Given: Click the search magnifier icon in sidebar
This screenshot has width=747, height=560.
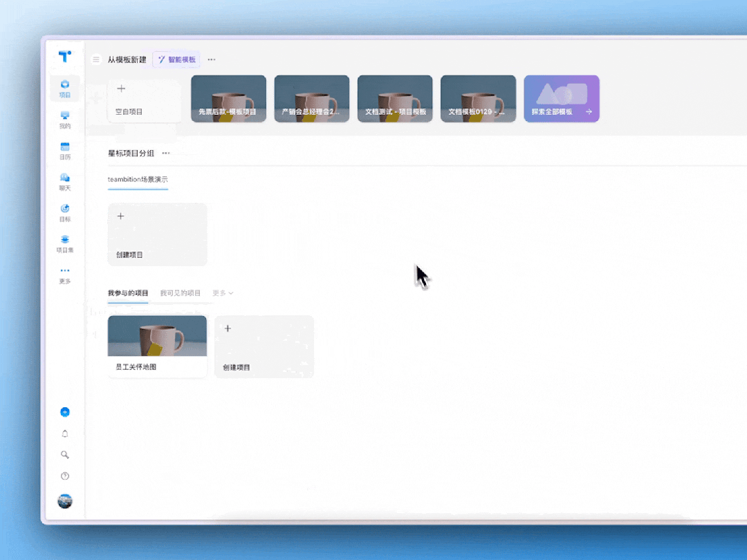Looking at the screenshot, I should click(x=65, y=455).
